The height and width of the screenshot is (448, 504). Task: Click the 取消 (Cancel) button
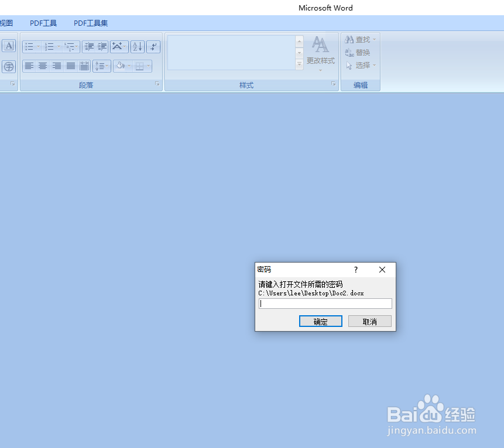tap(369, 322)
